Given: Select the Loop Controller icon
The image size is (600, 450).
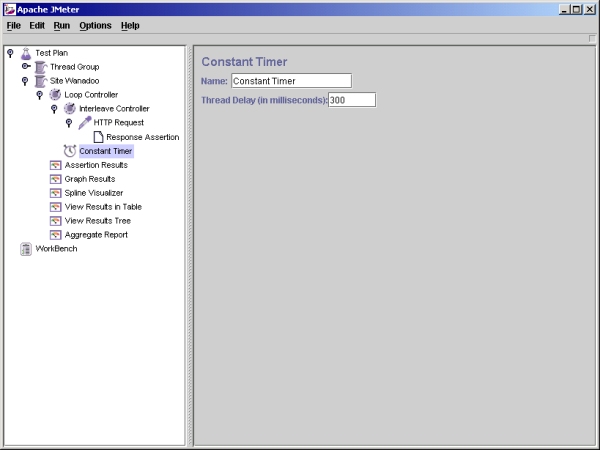Looking at the screenshot, I should [55, 95].
